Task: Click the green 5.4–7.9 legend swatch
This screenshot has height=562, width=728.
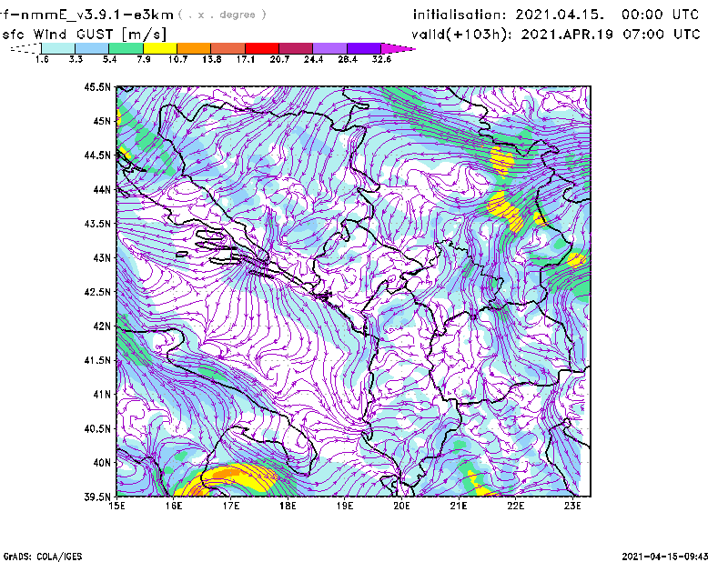Action: (x=126, y=48)
